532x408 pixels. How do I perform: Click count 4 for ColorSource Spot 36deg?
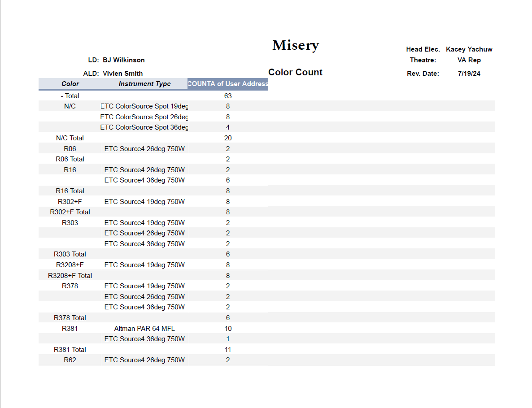228,127
